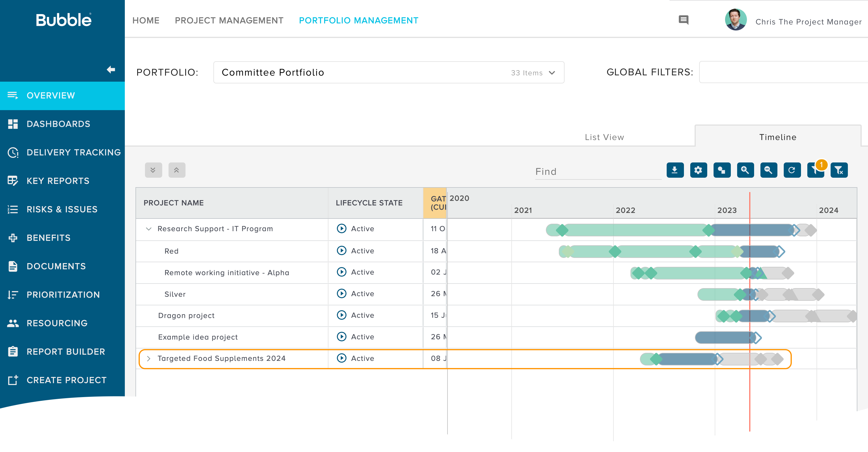Expand the Targeted Food Supplements 2024 row

point(149,359)
